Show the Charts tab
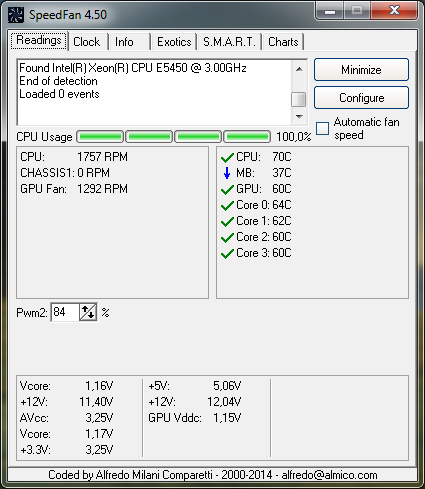This screenshot has width=425, height=489. pos(283,42)
